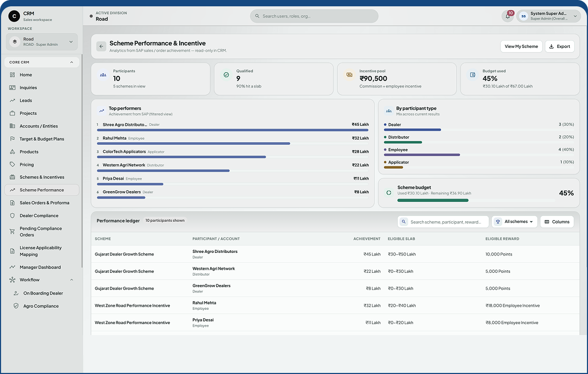Click the 10 participants shown badge

pyautogui.click(x=165, y=220)
